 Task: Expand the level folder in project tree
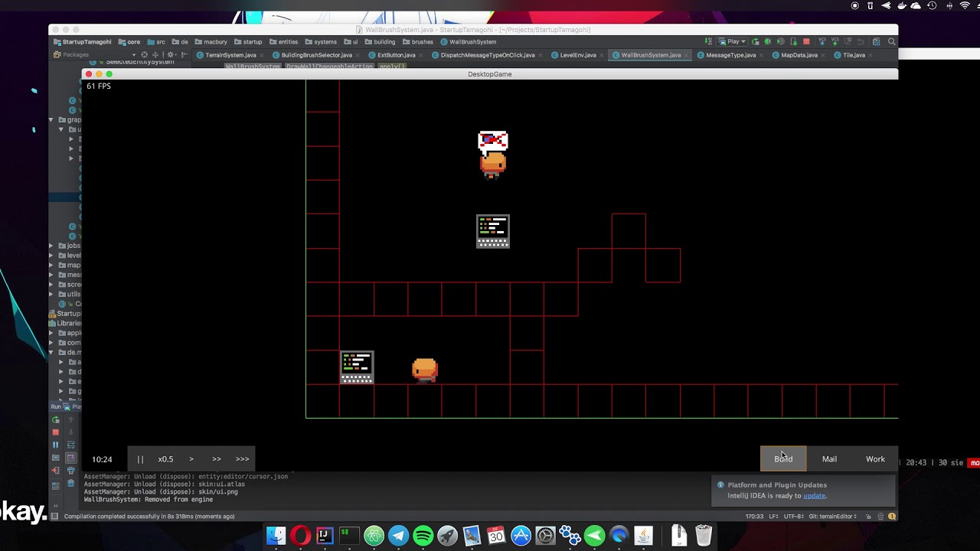pyautogui.click(x=52, y=256)
